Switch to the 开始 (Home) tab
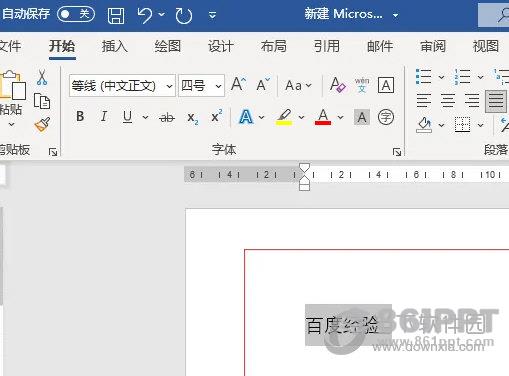509x376 pixels. click(x=62, y=46)
